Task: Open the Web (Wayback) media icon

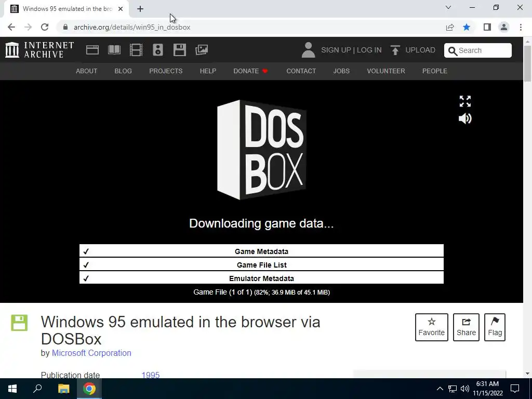Action: click(92, 50)
